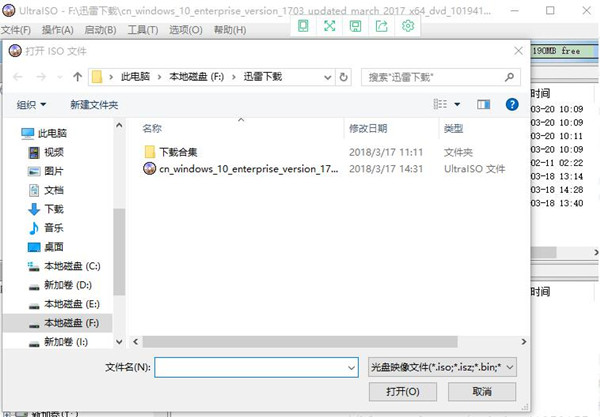Select the cn_windows_10_enterprise ISO file icon
600x417 pixels.
[x=149, y=168]
